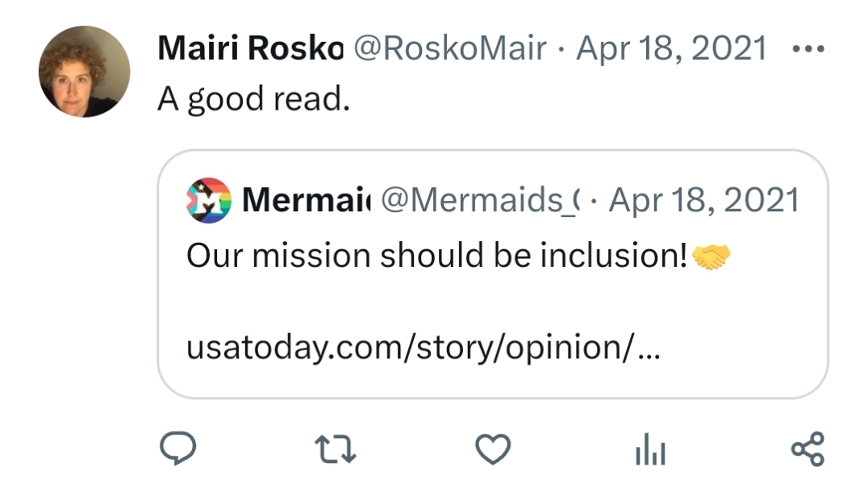The height and width of the screenshot is (484, 868).
Task: Open Mairi Rosko's profile picture
Action: click(x=84, y=72)
